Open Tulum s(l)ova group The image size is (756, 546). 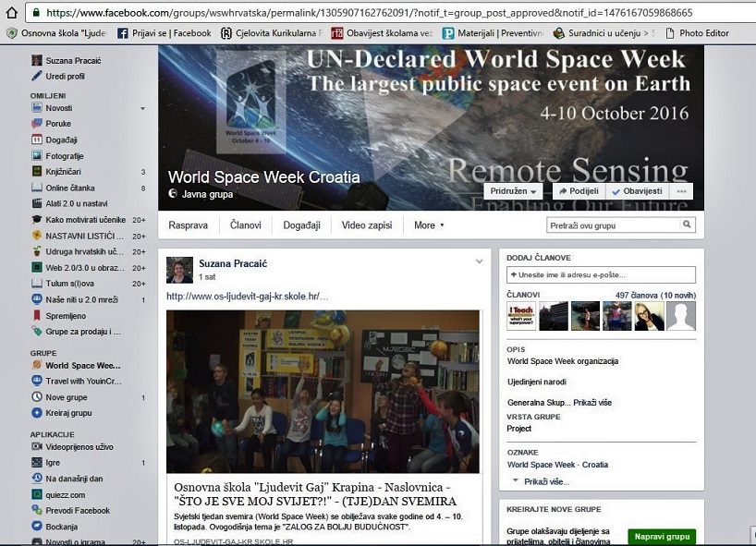69,284
